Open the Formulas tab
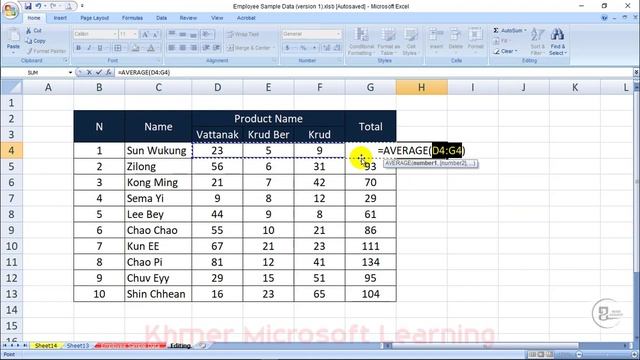This screenshot has height=360, width=640. point(132,18)
